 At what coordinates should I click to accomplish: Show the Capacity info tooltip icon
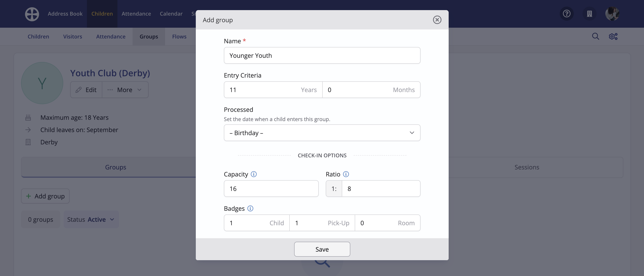(x=254, y=174)
